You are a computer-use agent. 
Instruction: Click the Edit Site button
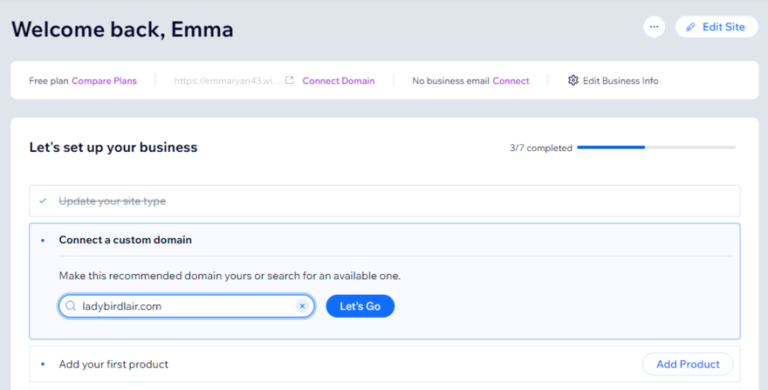[x=716, y=27]
